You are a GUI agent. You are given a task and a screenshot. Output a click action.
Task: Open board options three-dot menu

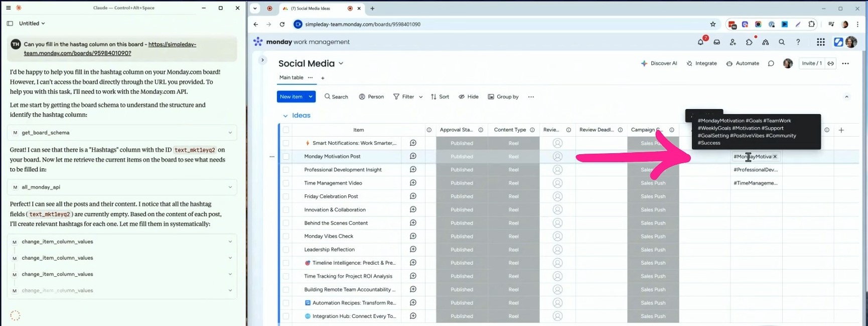coord(845,63)
